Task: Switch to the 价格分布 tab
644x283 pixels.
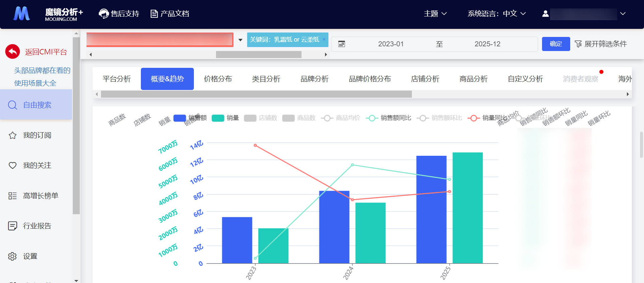Action: (218, 79)
